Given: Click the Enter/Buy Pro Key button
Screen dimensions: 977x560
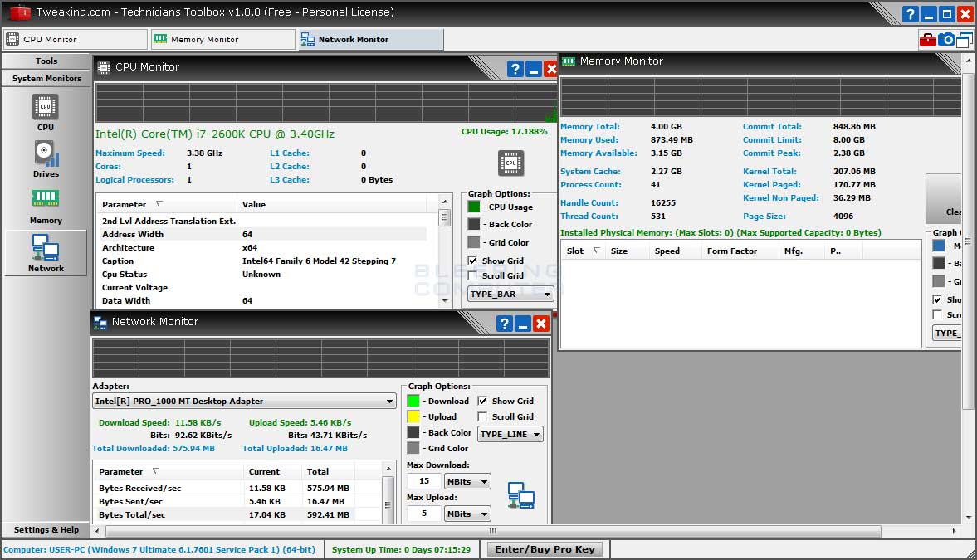Looking at the screenshot, I should 545,549.
